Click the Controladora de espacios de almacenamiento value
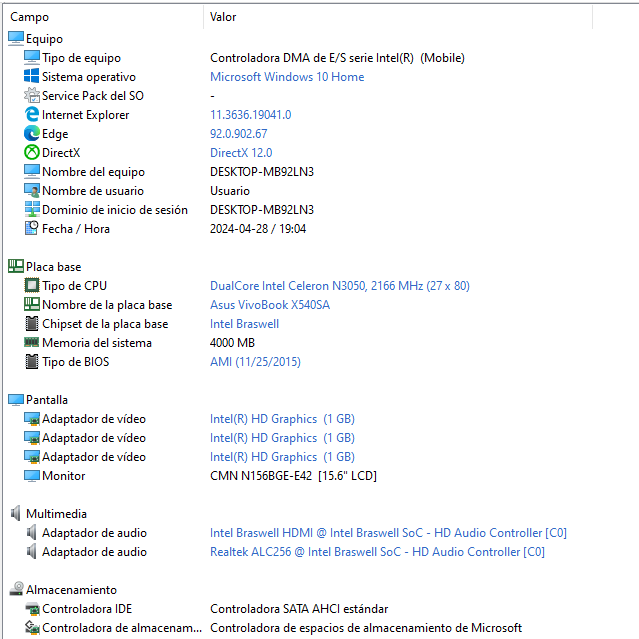This screenshot has height=639, width=639. pyautogui.click(x=366, y=628)
